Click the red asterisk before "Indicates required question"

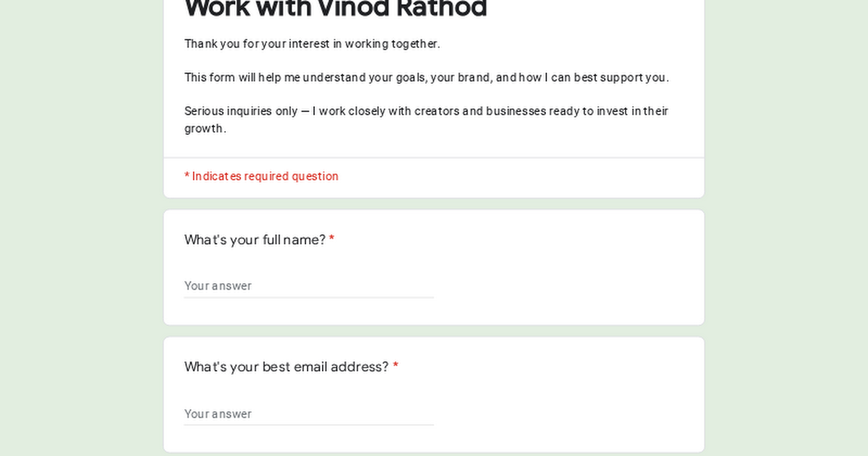(x=187, y=176)
